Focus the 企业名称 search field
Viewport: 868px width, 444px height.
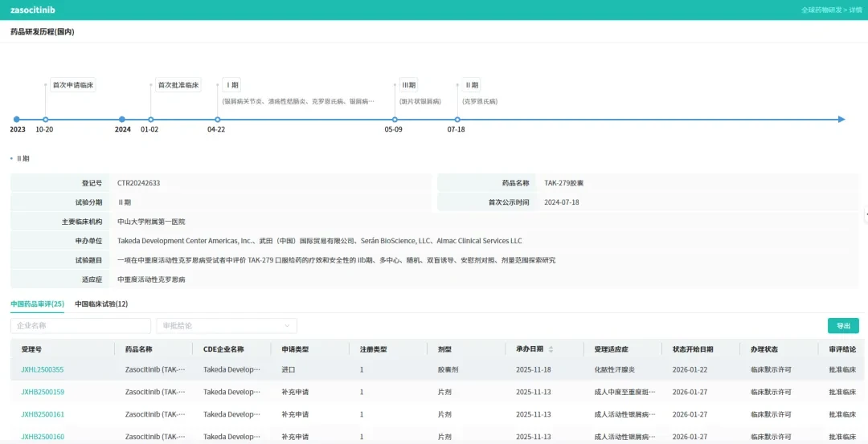[81, 326]
